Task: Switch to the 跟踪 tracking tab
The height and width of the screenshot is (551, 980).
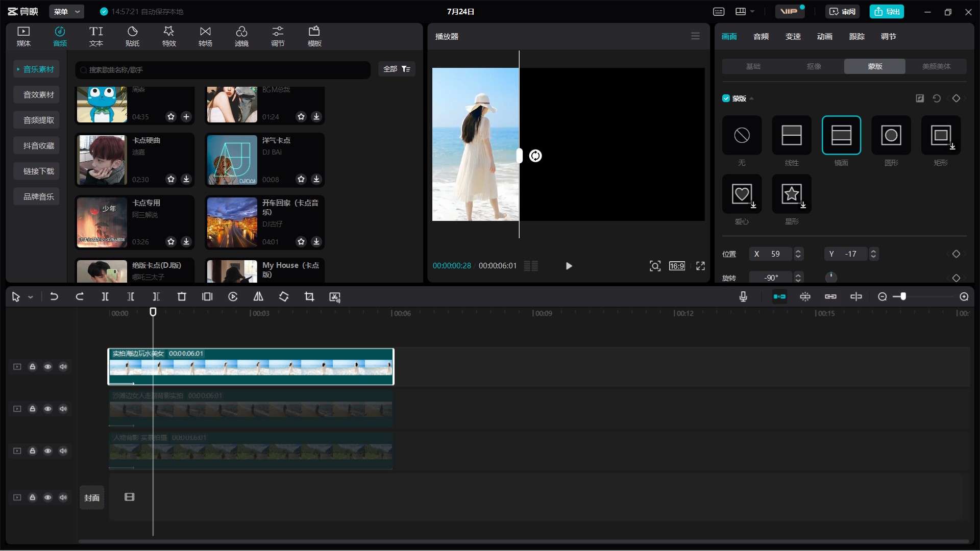Action: [857, 36]
